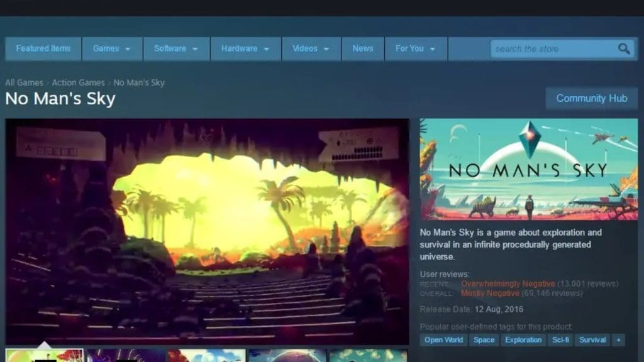Click the main cave screenshot preview
Screen dimensions: 644x362
point(207,231)
